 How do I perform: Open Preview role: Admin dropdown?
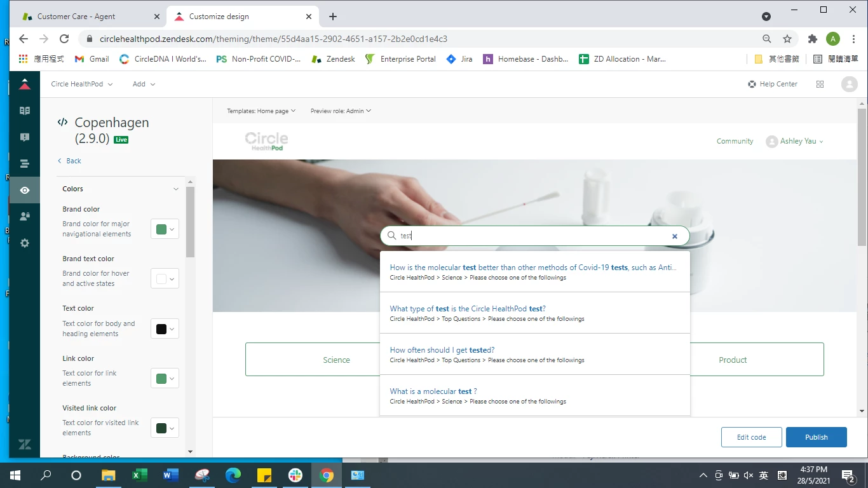coord(341,111)
